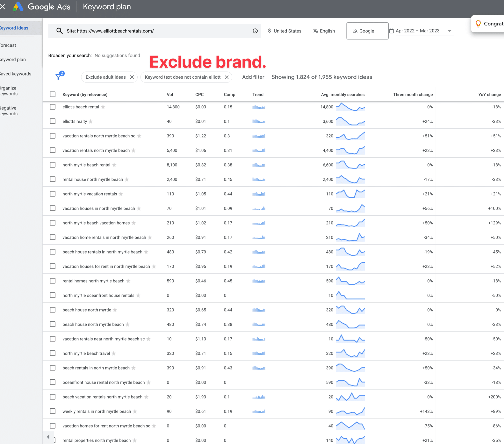Open Organize keywords in the sidebar

click(9, 91)
